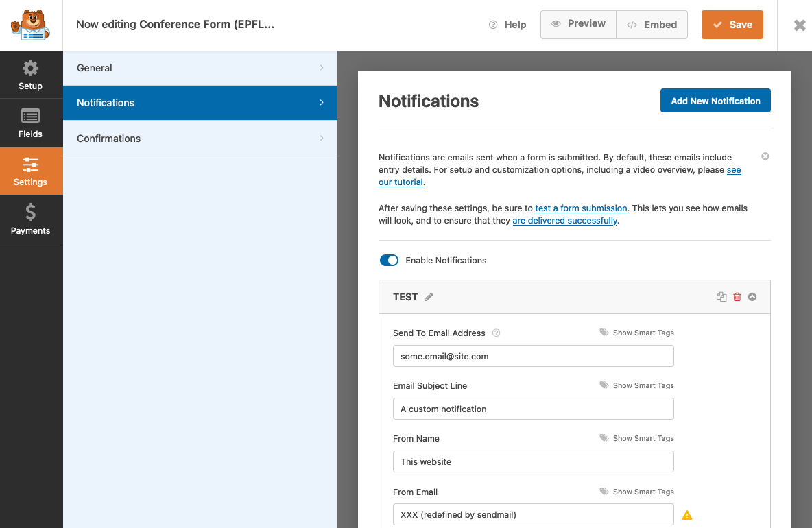
Task: Click the pencil icon to rename TEST notification
Action: coord(429,297)
